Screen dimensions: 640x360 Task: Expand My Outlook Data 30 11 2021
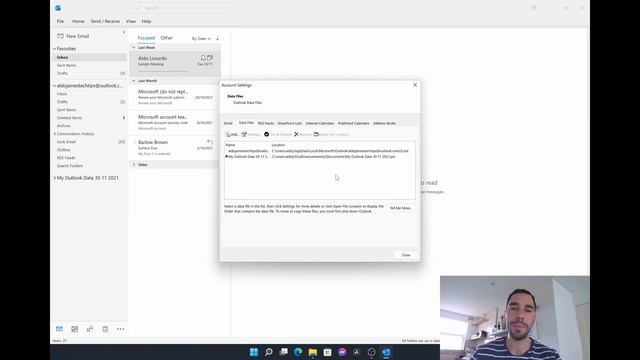[x=55, y=178]
